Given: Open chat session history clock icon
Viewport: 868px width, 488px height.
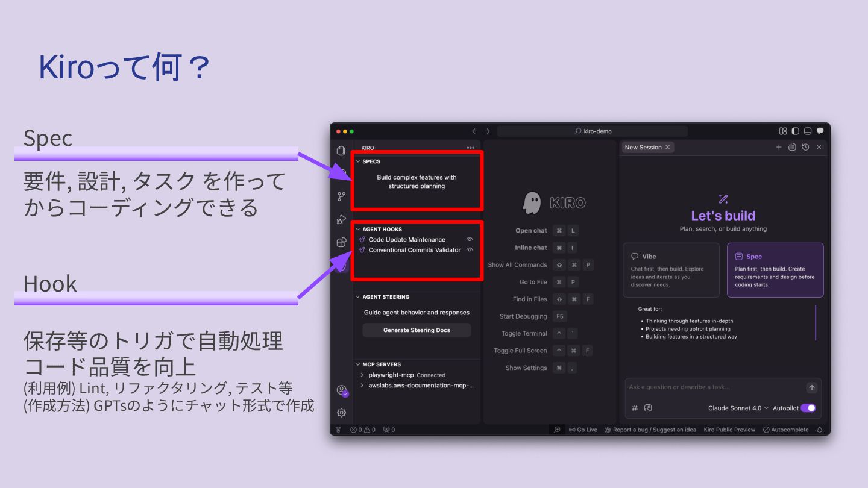Looking at the screenshot, I should coord(805,147).
